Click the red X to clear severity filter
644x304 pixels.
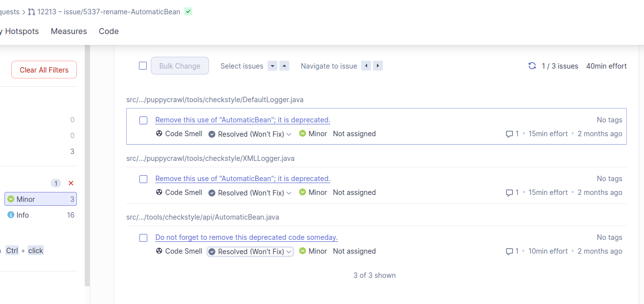tap(71, 183)
